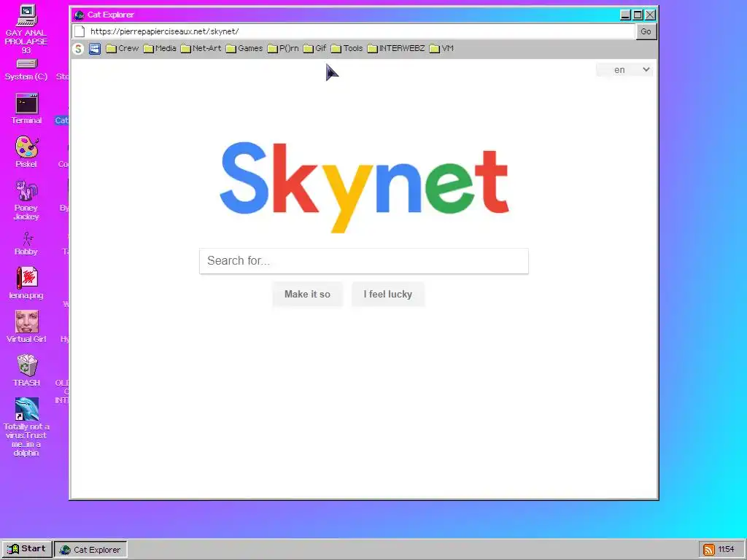This screenshot has height=560, width=747.
Task: Open the P()rn bookmarks folder
Action: (283, 49)
